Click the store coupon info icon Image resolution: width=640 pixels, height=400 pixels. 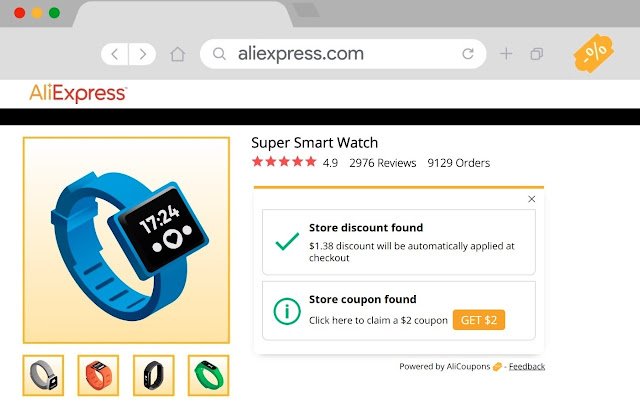287,311
